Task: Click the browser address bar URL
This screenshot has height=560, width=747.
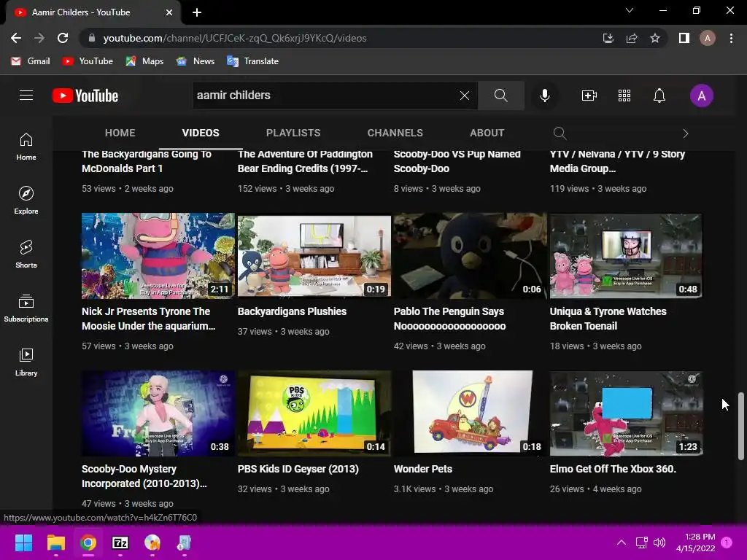Action: click(235, 38)
